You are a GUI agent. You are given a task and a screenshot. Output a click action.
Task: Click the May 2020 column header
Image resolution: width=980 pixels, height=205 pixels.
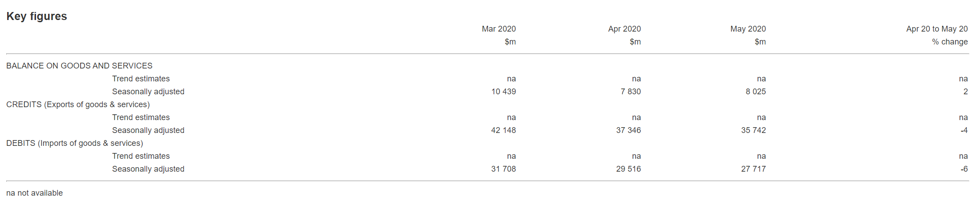point(748,29)
